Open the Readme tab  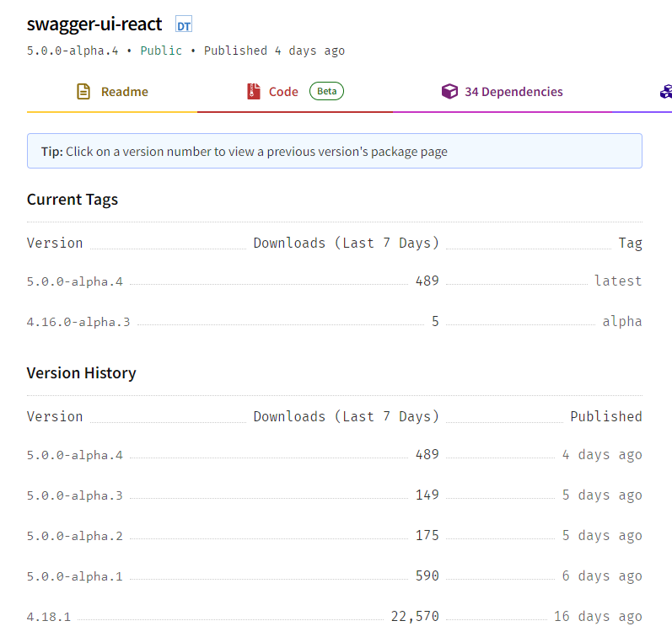112,92
